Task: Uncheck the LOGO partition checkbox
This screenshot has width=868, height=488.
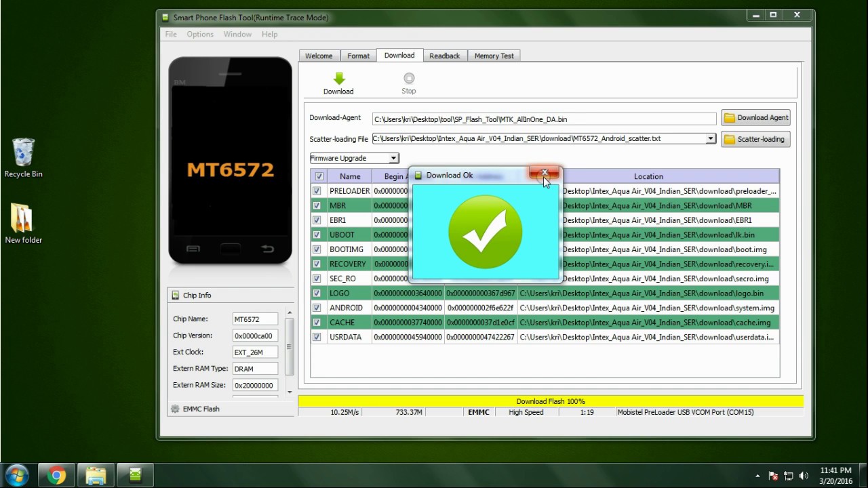Action: [317, 293]
